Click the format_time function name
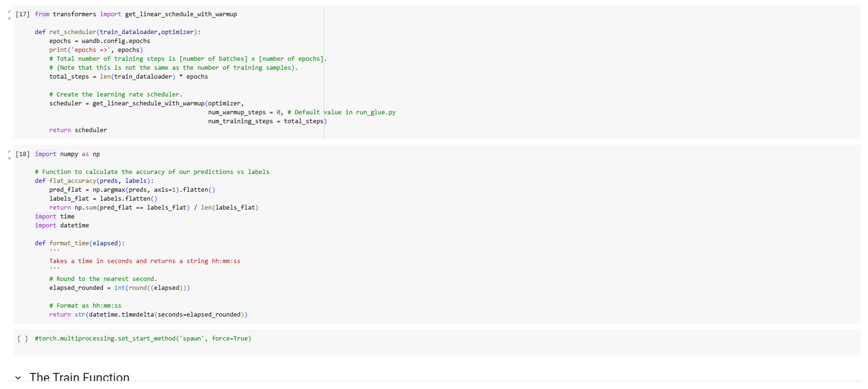Image resolution: width=868 pixels, height=389 pixels. pos(69,243)
